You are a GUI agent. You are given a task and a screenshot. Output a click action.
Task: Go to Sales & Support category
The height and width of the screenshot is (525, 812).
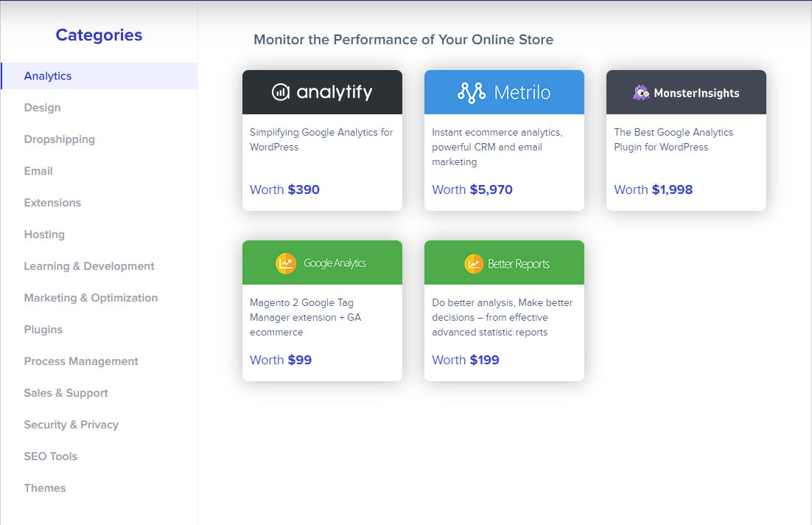[x=66, y=393]
